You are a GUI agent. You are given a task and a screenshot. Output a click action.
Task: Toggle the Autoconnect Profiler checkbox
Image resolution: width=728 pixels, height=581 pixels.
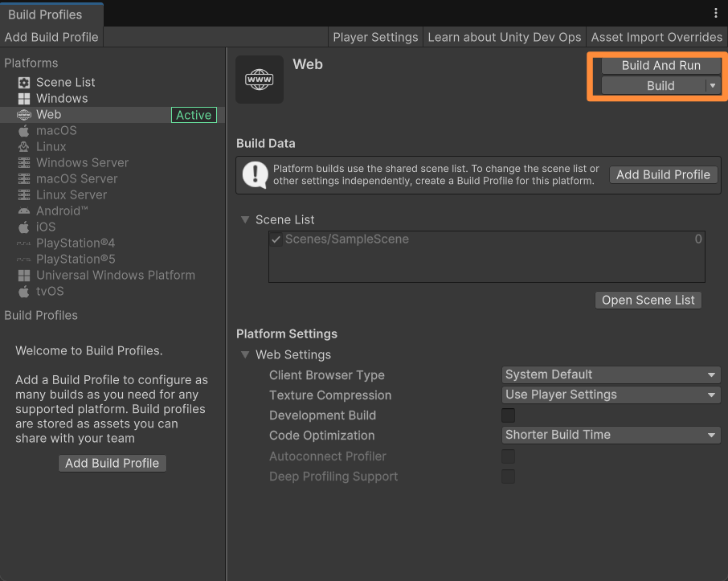[x=508, y=456]
